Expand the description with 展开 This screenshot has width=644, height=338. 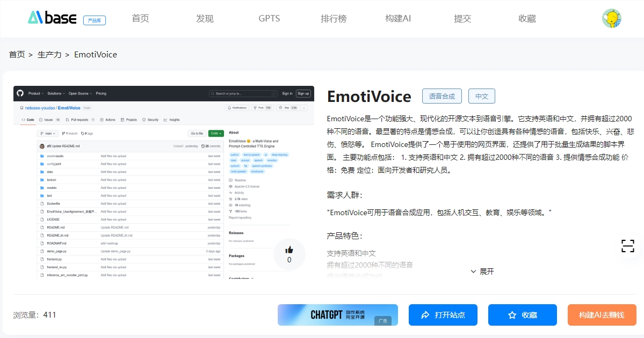[482, 271]
